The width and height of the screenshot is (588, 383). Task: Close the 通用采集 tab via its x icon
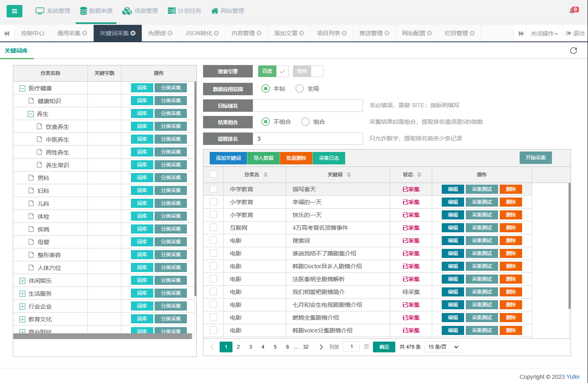(85, 33)
